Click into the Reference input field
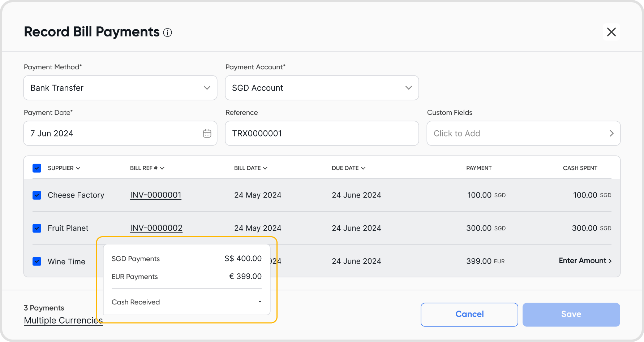The image size is (644, 342). (322, 134)
